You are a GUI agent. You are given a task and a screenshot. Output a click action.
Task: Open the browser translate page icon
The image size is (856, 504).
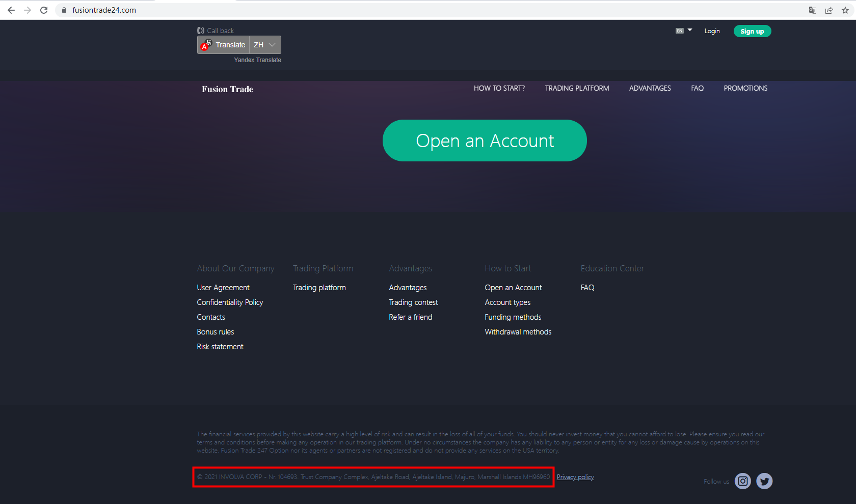coord(813,10)
